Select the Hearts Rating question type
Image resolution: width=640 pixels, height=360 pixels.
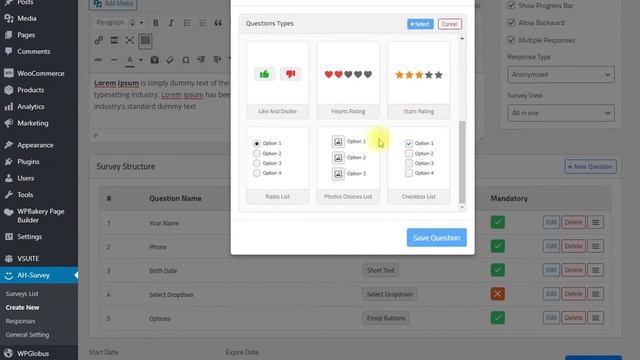[348, 80]
